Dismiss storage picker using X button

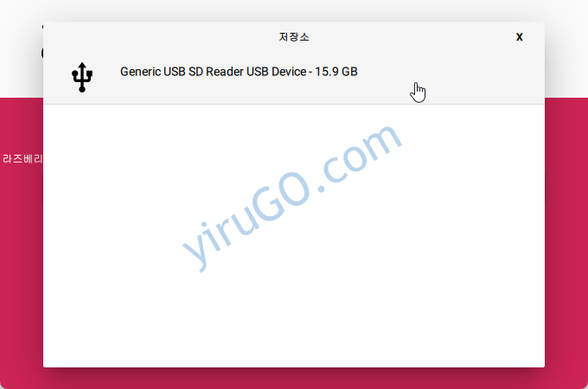pyautogui.click(x=520, y=36)
